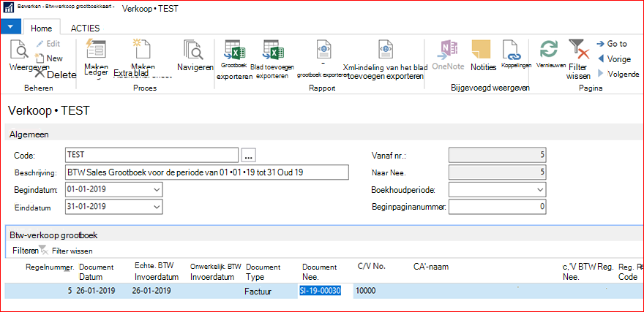Screen dimensions: 644x312
Task: Switch to the ACTIES tab
Action: point(85,28)
